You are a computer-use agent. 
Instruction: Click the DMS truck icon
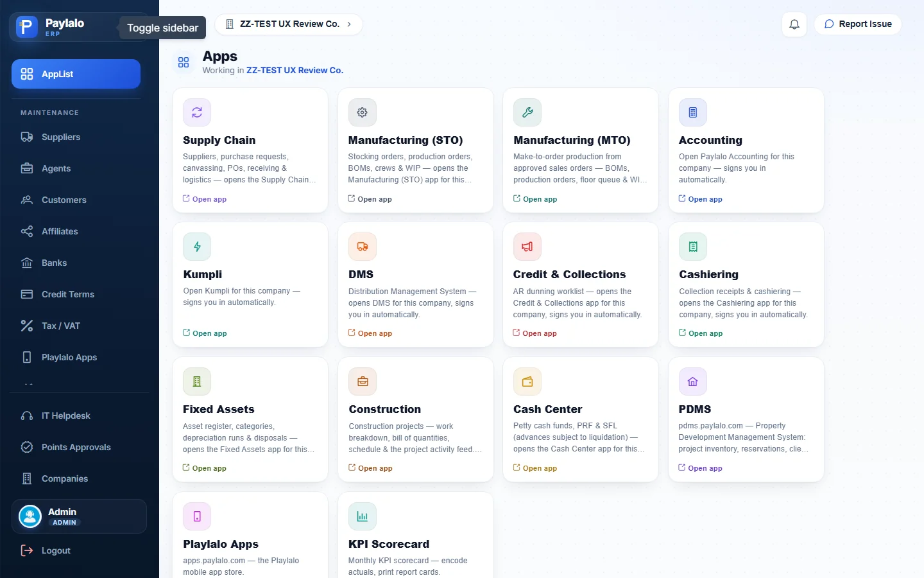coord(363,247)
